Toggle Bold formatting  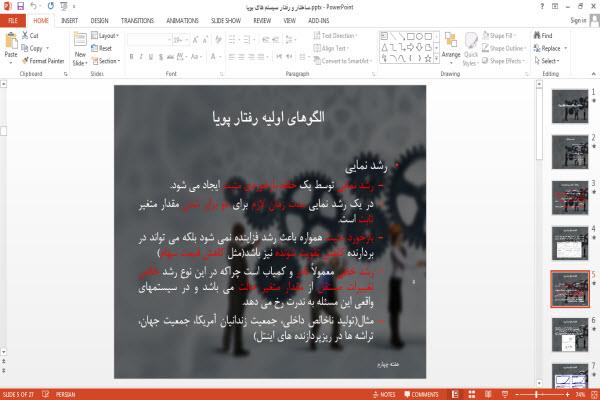point(131,57)
